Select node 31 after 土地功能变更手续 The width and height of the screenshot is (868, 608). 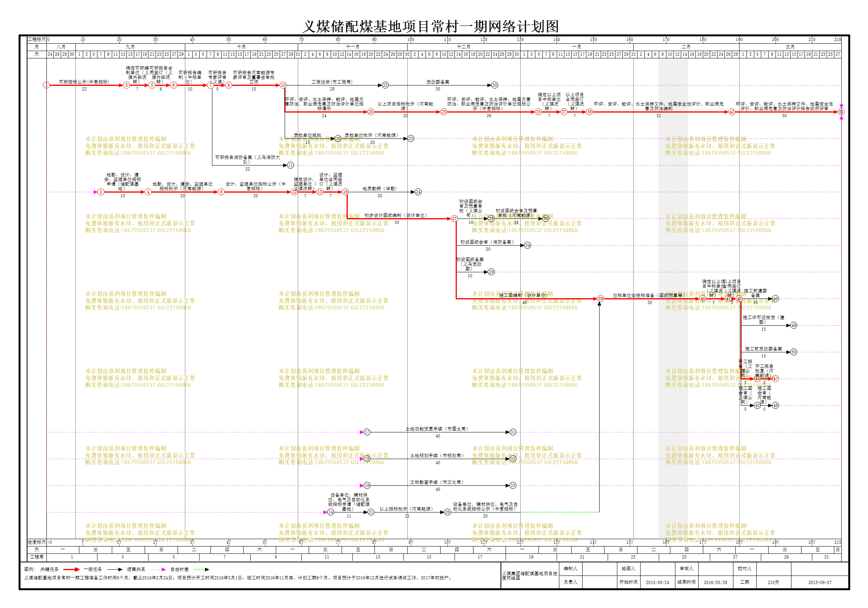coord(513,432)
